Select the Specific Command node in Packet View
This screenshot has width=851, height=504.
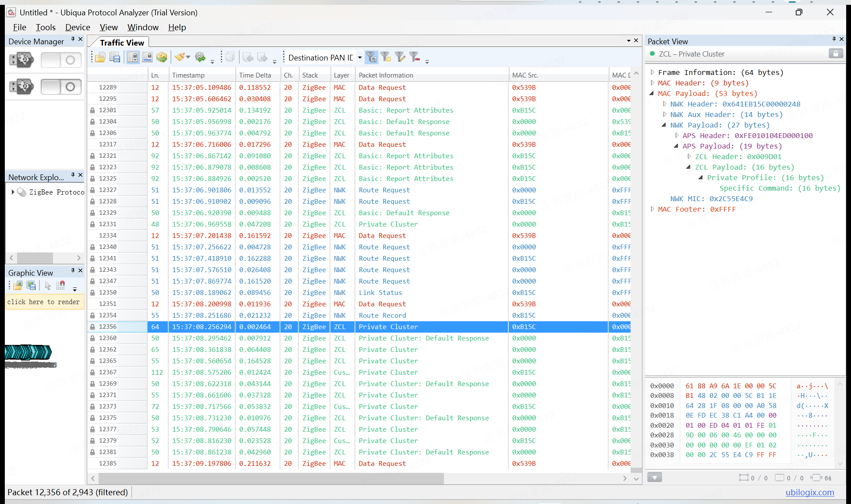(x=780, y=188)
